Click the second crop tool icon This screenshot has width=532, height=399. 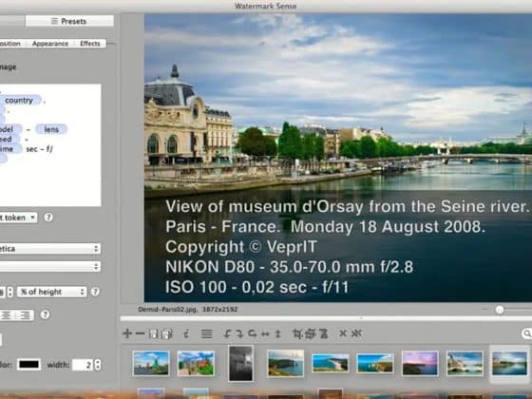(x=310, y=334)
